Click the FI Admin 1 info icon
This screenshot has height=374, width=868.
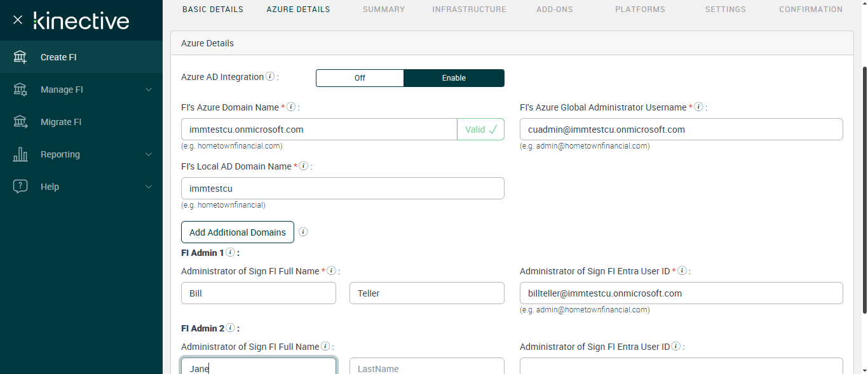pyautogui.click(x=230, y=253)
